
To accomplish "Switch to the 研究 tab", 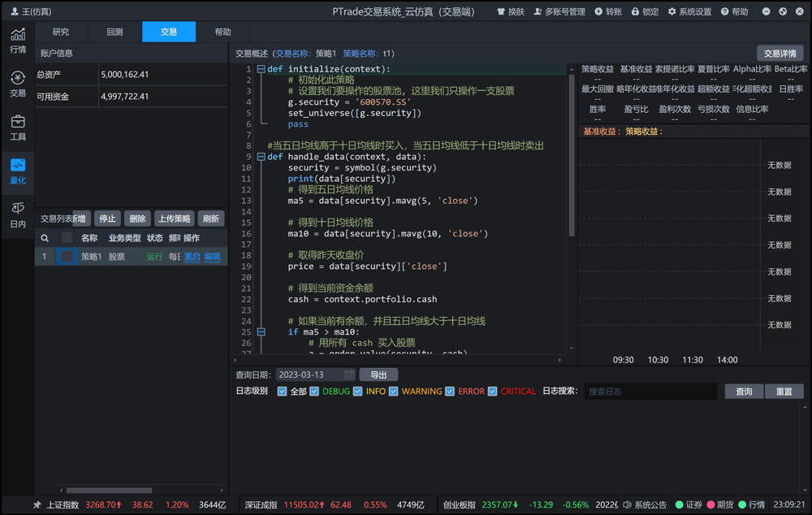I will click(x=61, y=32).
